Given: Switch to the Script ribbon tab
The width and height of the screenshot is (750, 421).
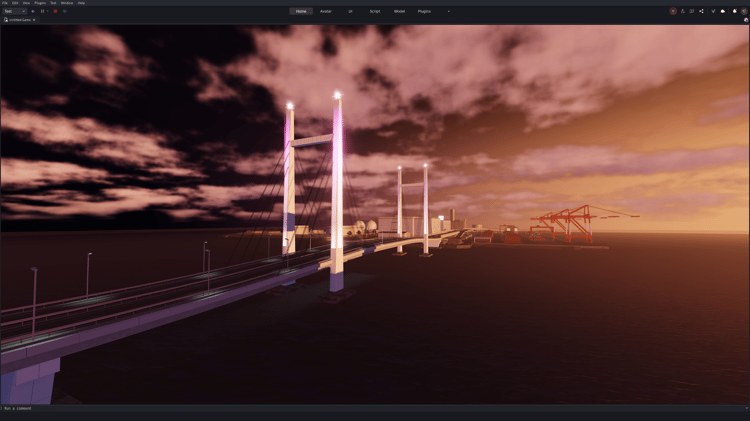Looking at the screenshot, I should [375, 11].
